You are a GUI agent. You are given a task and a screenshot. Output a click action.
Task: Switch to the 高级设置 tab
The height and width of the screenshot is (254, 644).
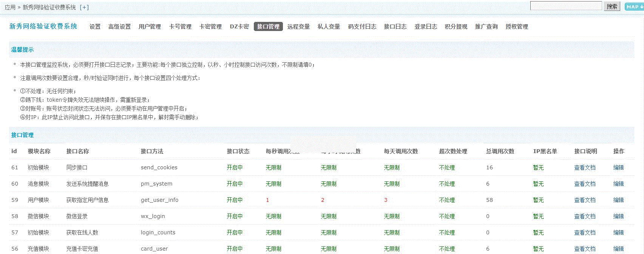(119, 26)
